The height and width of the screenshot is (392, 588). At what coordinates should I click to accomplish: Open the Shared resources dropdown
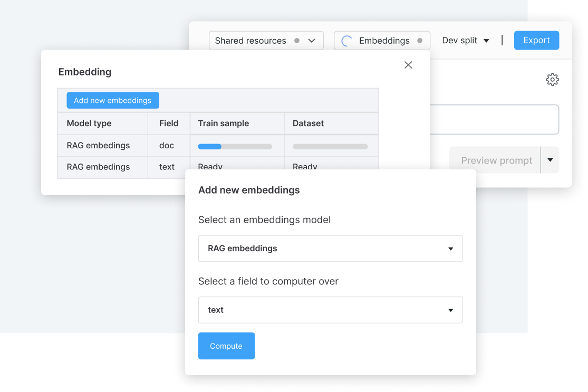pos(266,41)
